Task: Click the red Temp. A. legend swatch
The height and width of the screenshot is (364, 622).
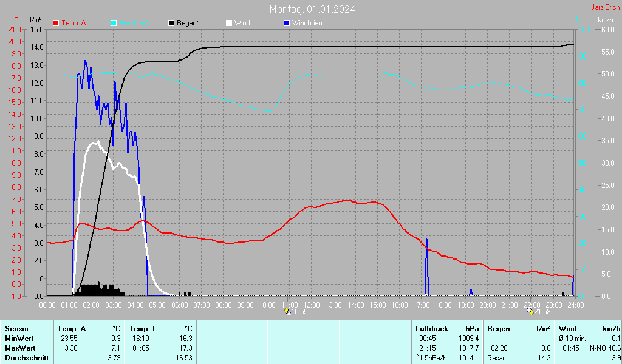Action: point(56,23)
